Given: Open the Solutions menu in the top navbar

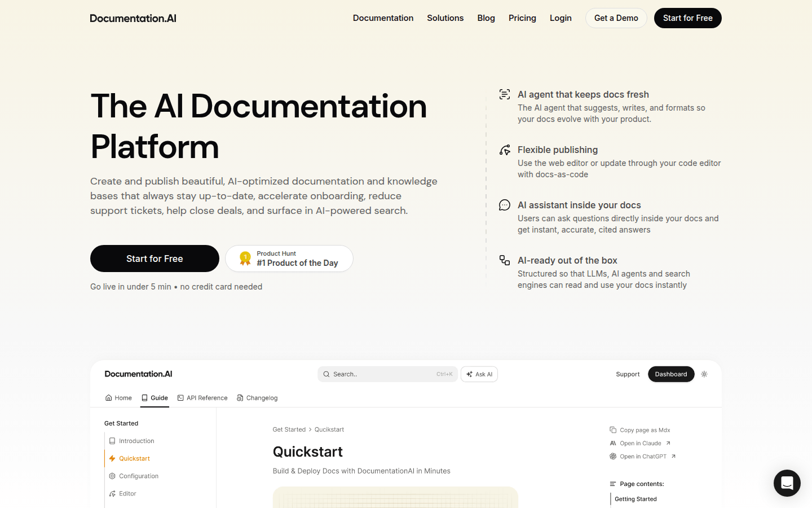Looking at the screenshot, I should tap(445, 18).
